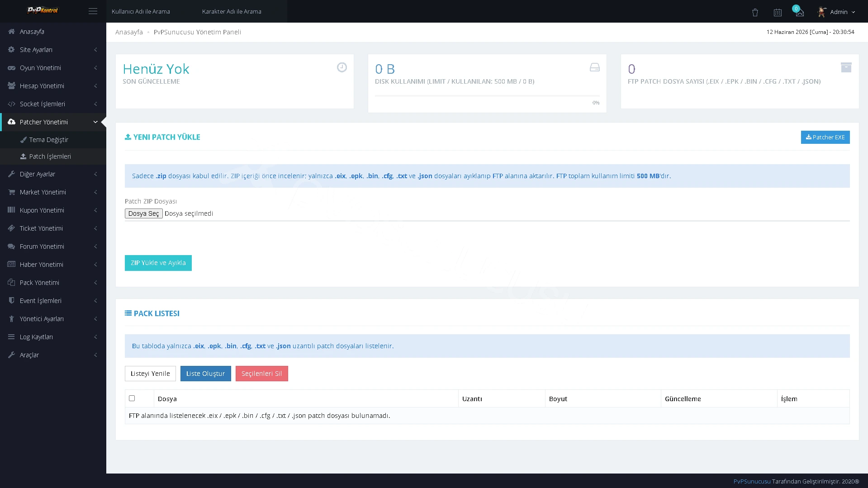Click the Patcher Yönetimi cloud upload icon
868x488 pixels.
coord(11,122)
